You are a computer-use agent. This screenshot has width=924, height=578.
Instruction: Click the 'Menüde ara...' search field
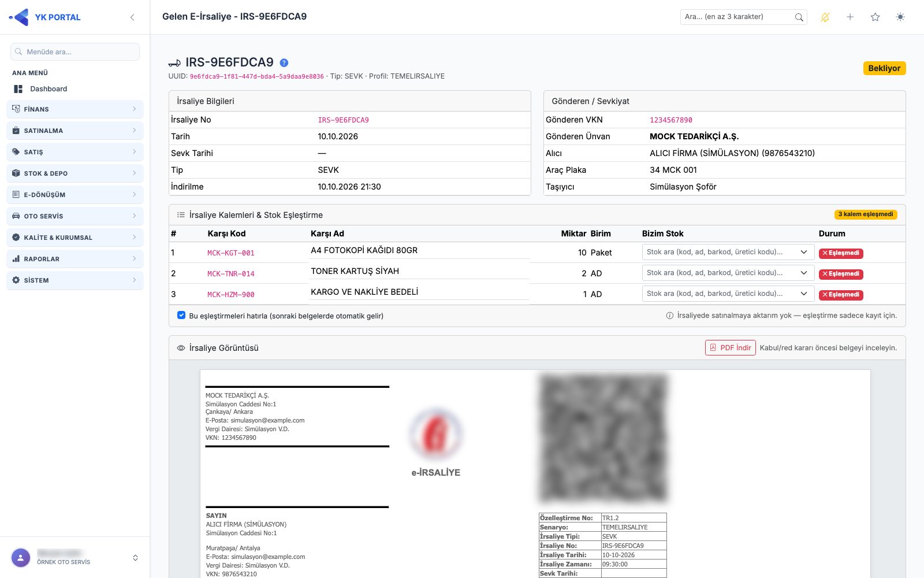[75, 51]
